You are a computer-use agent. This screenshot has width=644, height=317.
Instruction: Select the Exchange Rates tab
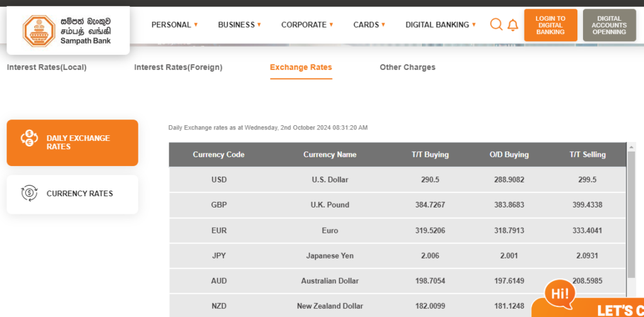[x=301, y=67]
